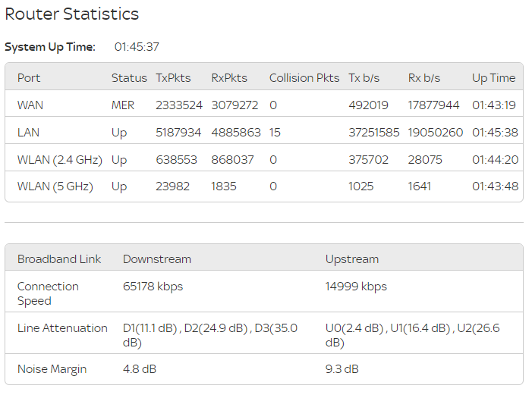Click the TxPkts column header

[173, 78]
